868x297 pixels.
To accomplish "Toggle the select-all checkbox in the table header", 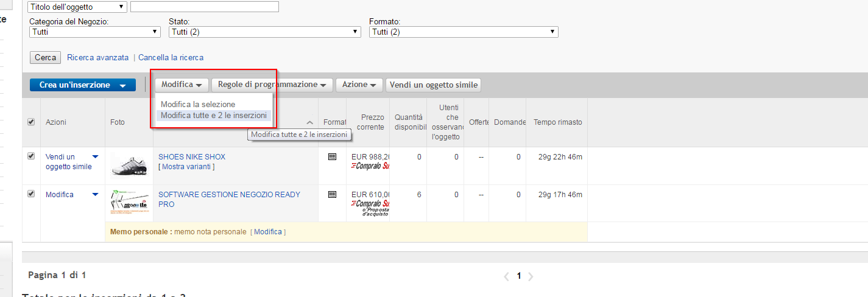I will click(31, 122).
